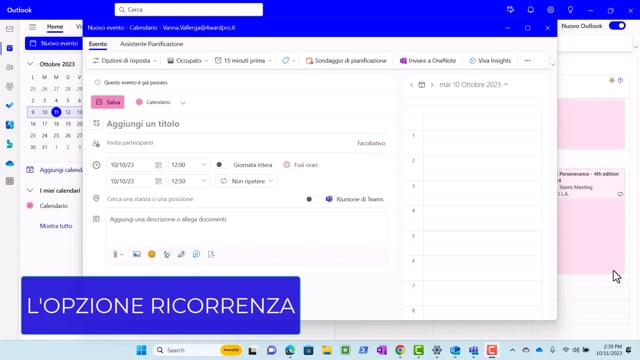Select day 17 in the mini calendar
Image resolution: width=640 pixels, height=360 pixels.
tap(44, 124)
